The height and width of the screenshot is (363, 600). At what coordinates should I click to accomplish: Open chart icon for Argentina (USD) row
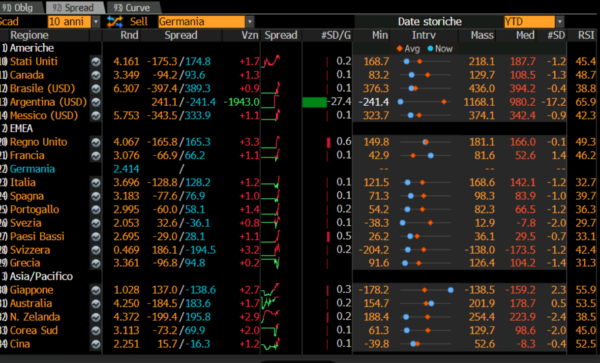click(x=96, y=102)
